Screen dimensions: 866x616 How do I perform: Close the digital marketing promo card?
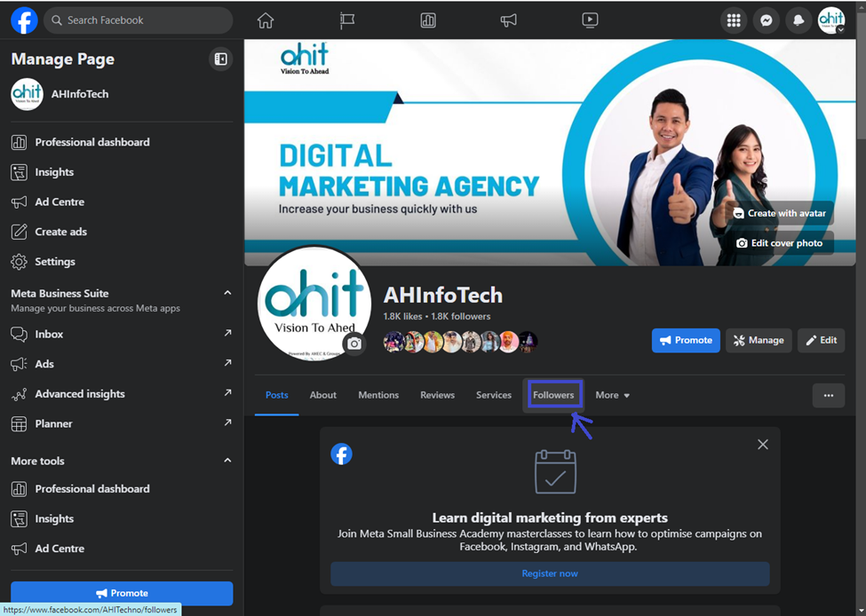(763, 445)
